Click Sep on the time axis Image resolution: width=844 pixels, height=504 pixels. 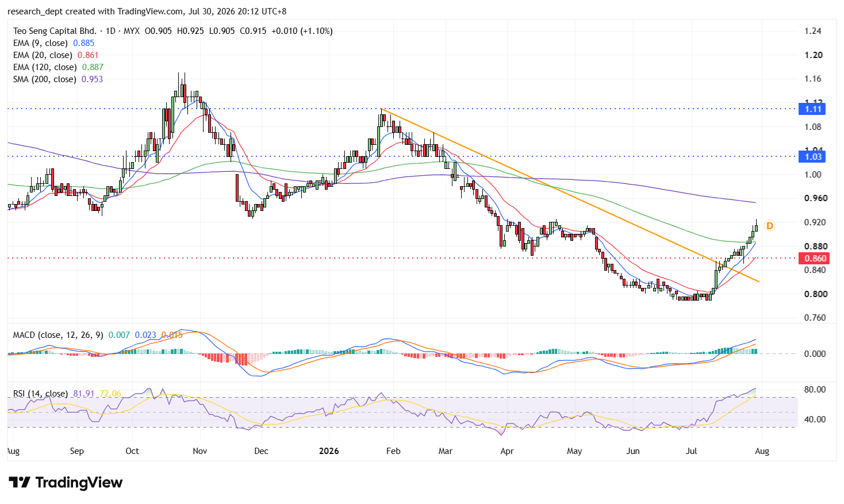click(x=76, y=451)
